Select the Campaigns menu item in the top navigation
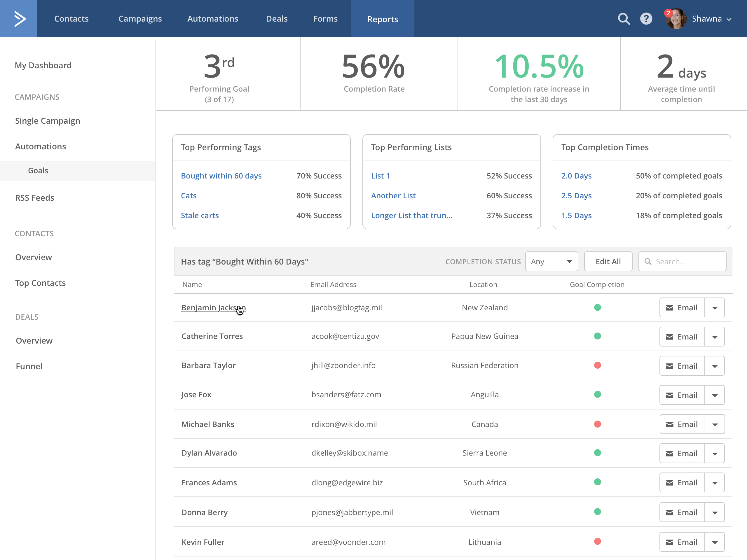 [139, 19]
